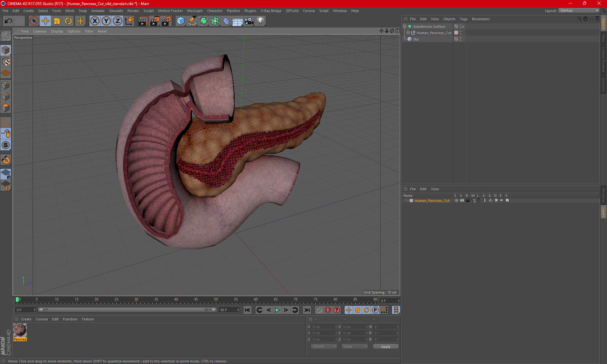Switch to Texture mode
The height and width of the screenshot is (364, 607).
click(x=6, y=62)
